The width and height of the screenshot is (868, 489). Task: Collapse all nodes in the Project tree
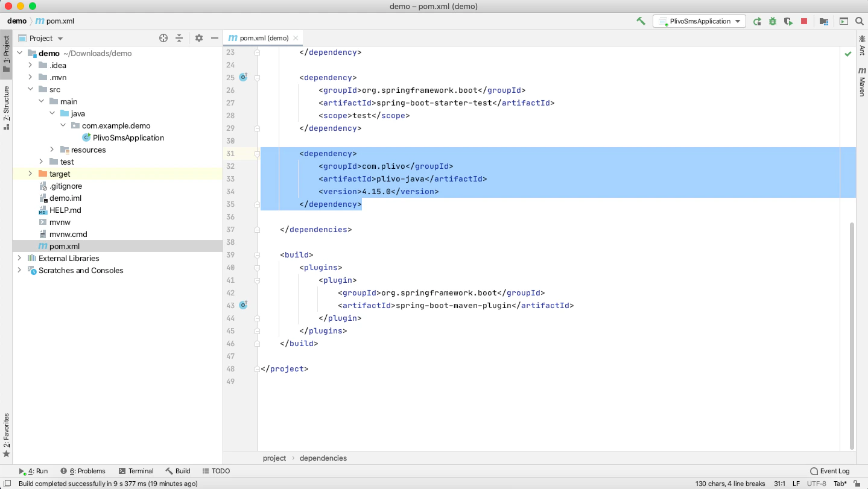(179, 38)
